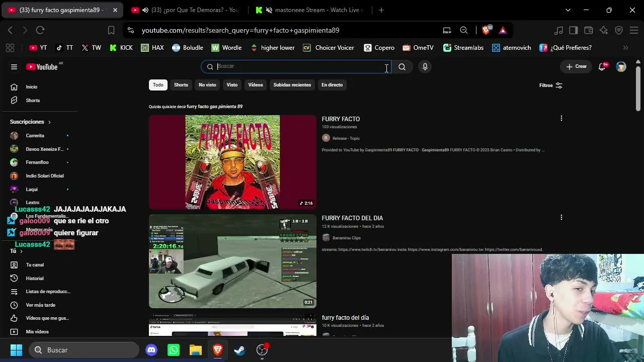Filter results by Visto
The width and height of the screenshot is (644, 362).
pos(232,85)
